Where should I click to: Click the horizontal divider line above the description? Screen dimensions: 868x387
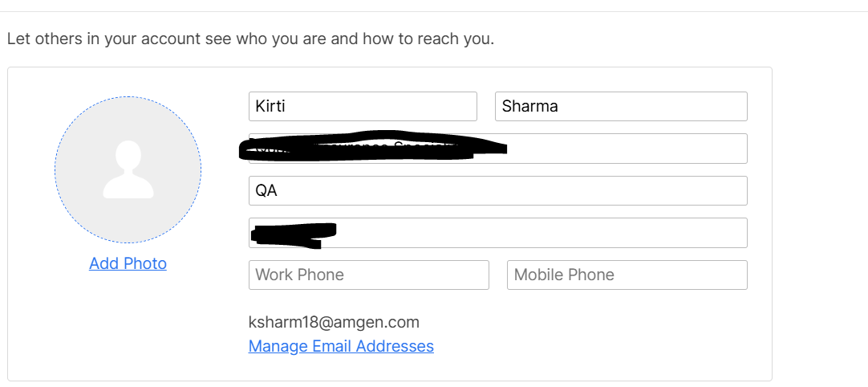tap(434, 12)
